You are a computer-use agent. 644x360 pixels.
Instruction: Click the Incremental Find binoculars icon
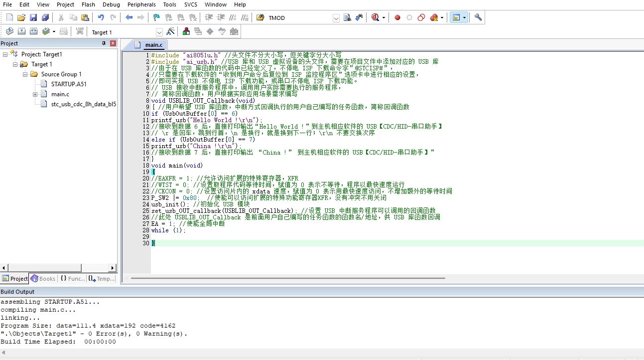359,17
